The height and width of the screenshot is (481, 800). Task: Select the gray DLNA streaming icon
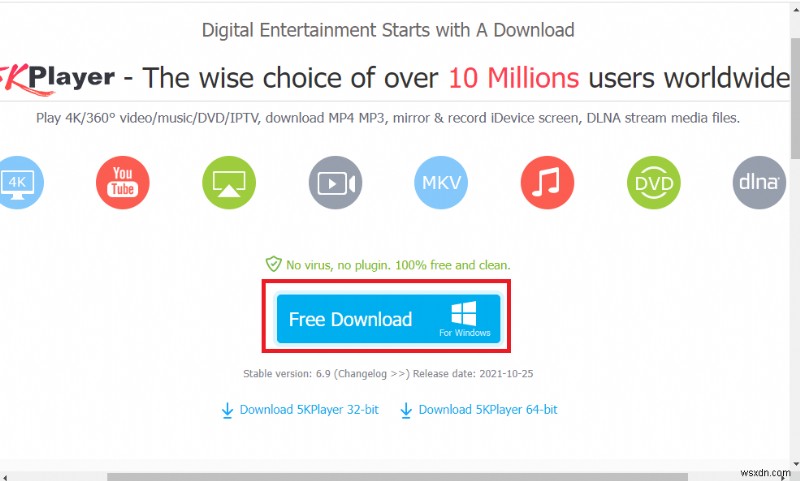point(759,183)
